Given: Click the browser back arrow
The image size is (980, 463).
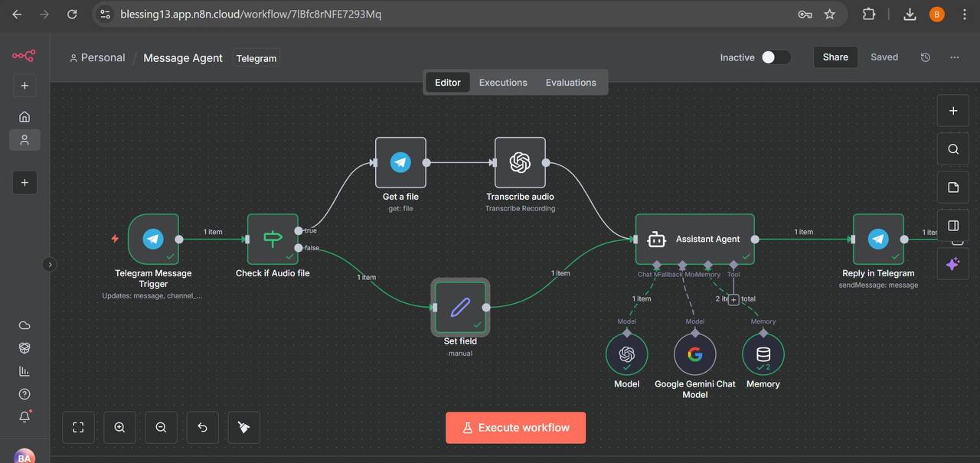Looking at the screenshot, I should [18, 14].
